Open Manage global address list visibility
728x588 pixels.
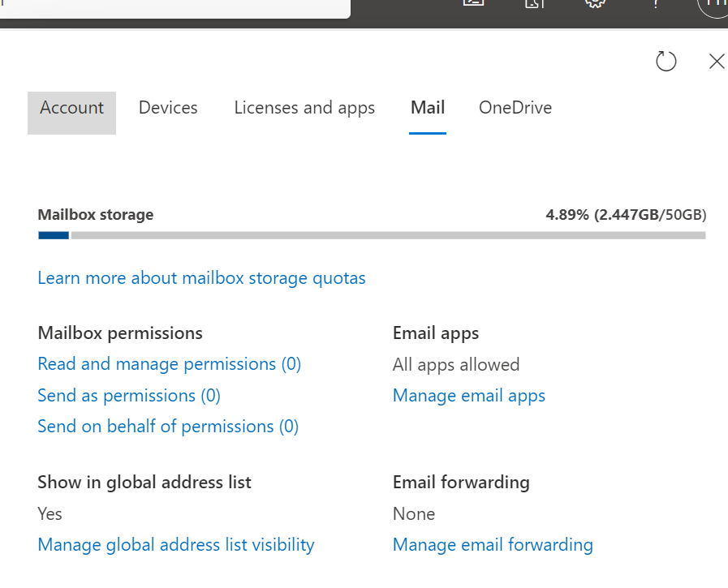pos(175,545)
